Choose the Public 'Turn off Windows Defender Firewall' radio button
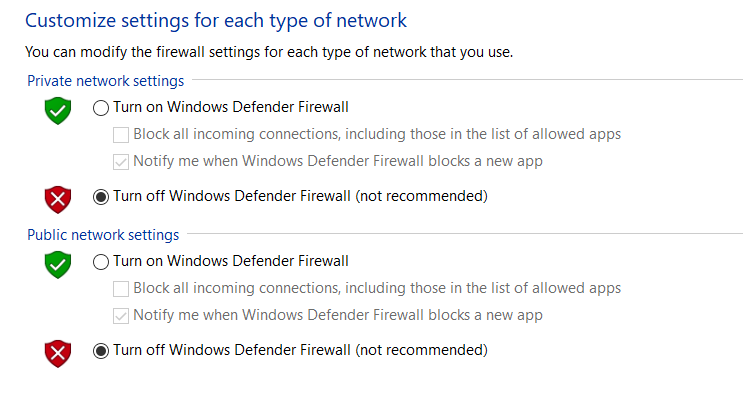 click(x=101, y=350)
